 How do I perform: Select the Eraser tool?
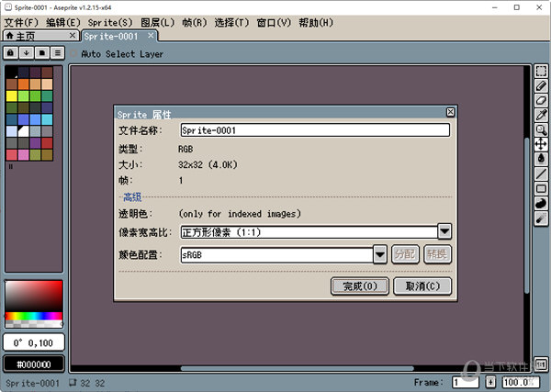(541, 100)
